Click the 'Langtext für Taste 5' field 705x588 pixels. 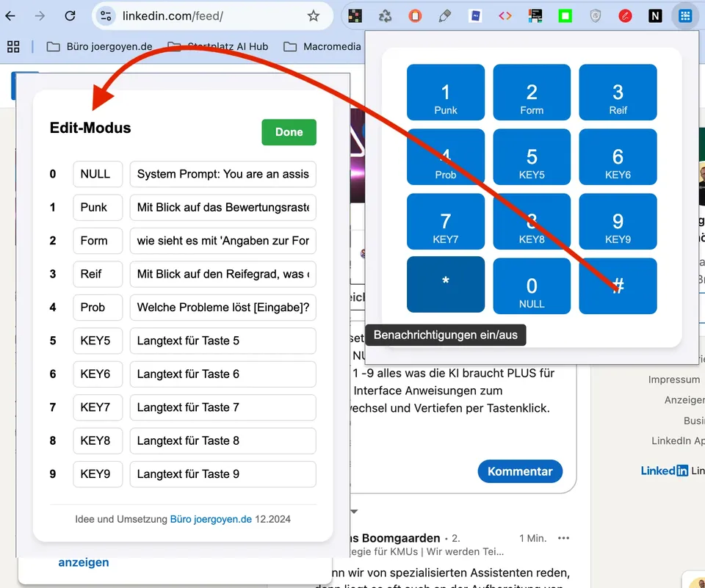coord(223,341)
